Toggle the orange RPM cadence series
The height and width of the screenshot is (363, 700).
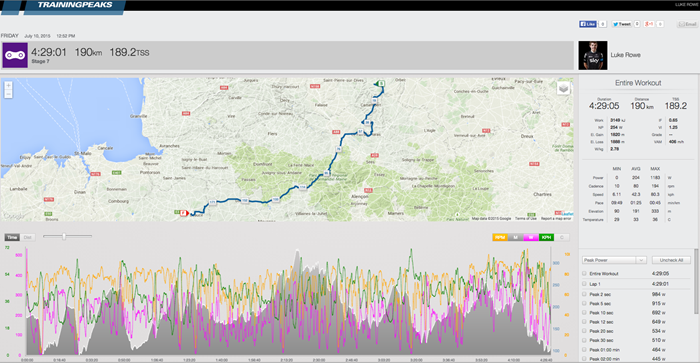500,237
